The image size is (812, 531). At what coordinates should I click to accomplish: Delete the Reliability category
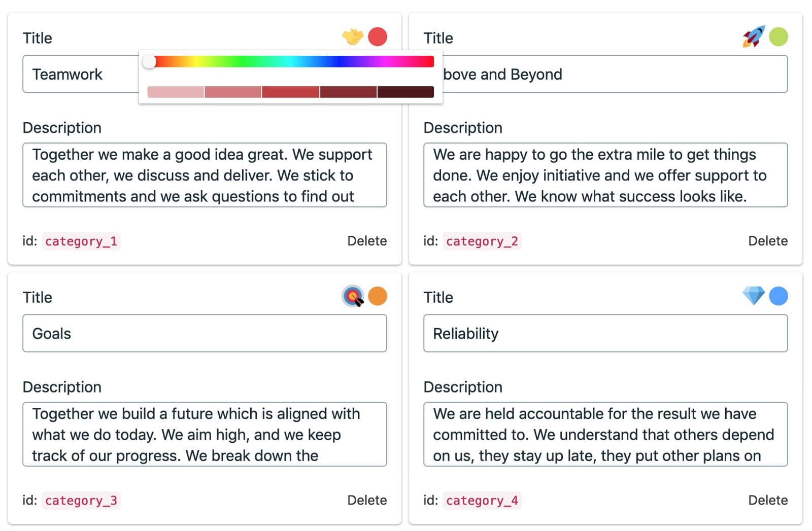768,500
